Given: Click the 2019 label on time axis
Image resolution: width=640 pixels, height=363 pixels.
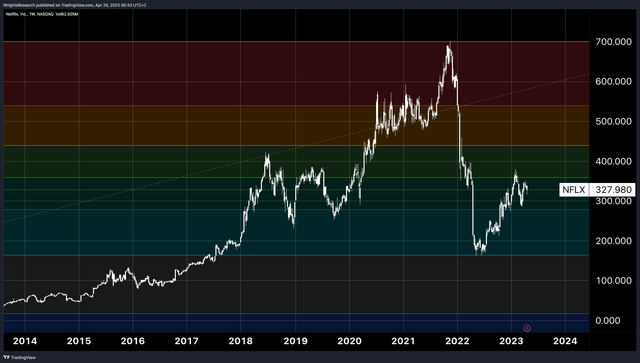Looking at the screenshot, I should click(x=296, y=341).
